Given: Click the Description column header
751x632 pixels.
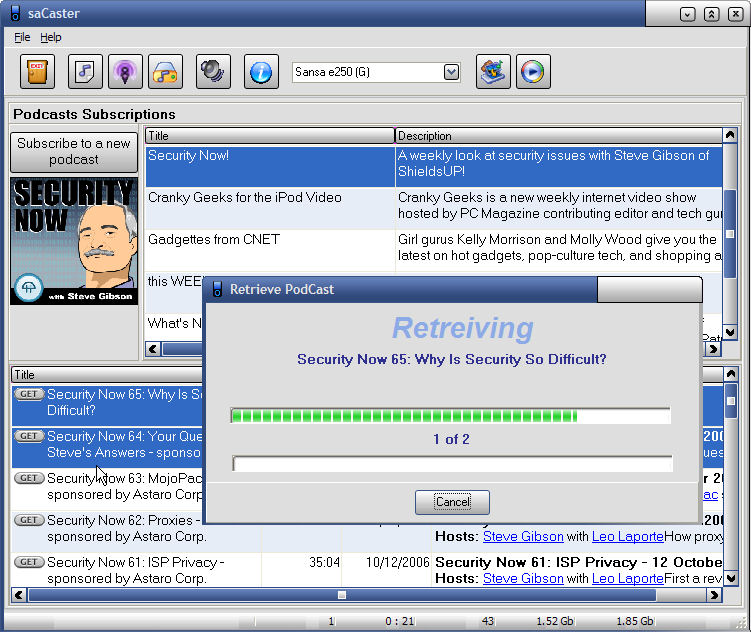Looking at the screenshot, I should [558, 136].
